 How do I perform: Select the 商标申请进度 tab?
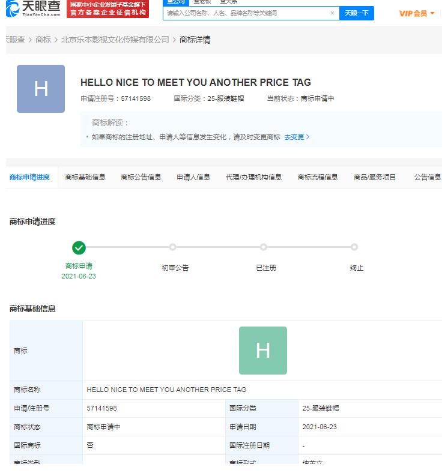click(x=29, y=177)
